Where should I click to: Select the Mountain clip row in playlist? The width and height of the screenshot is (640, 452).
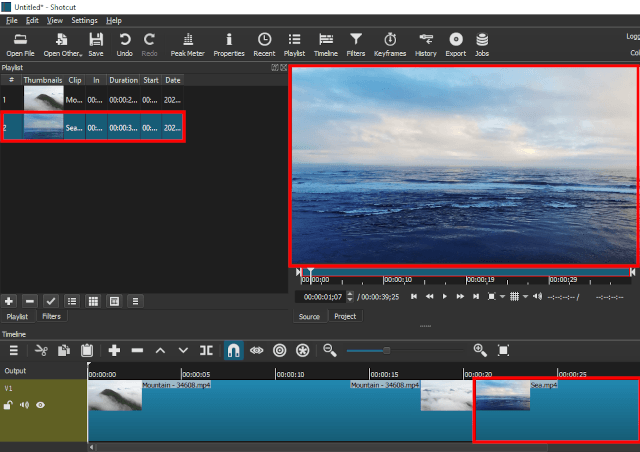tap(92, 100)
